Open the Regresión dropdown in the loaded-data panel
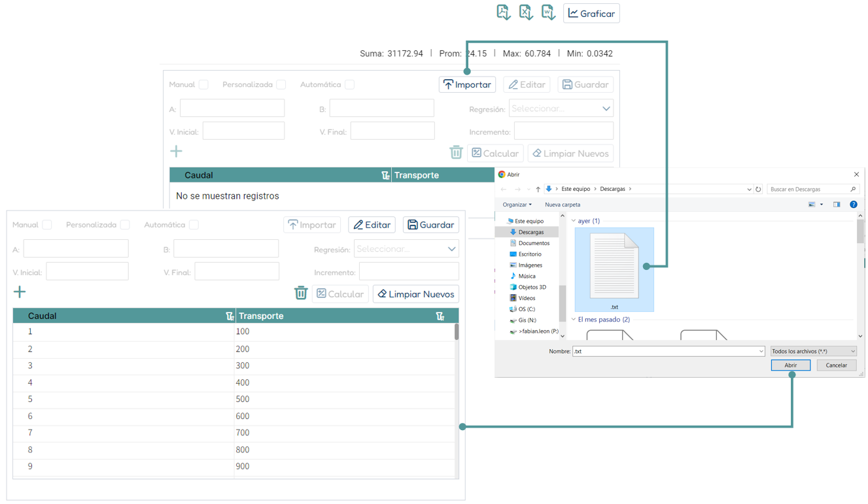868x504 pixels. [406, 249]
